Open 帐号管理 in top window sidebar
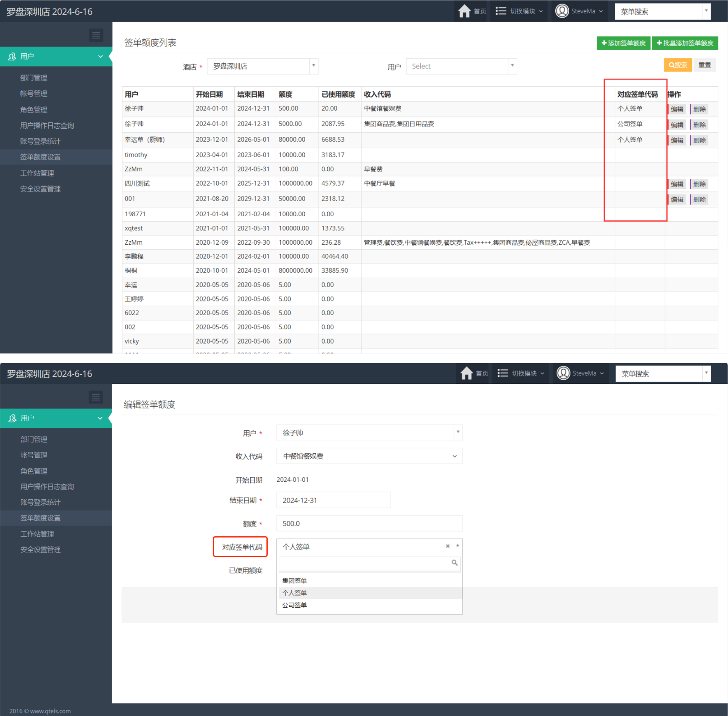 [x=34, y=94]
